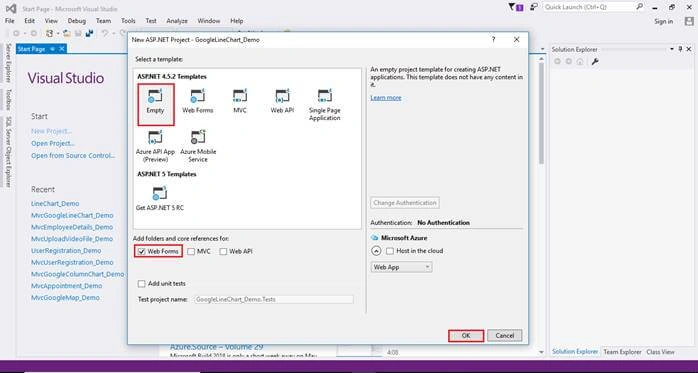Open the Tools menu
Screen dimensions: 698x373
[x=128, y=21]
